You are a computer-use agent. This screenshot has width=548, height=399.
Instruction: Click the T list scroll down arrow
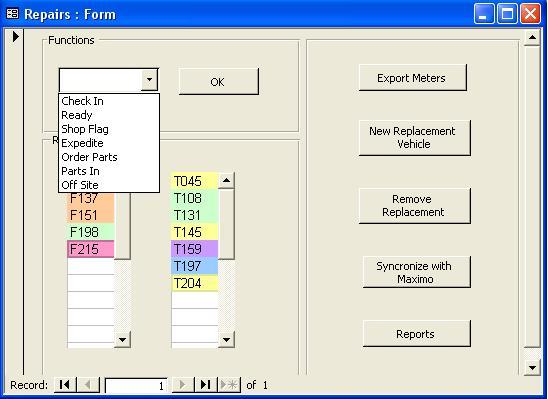pos(226,339)
